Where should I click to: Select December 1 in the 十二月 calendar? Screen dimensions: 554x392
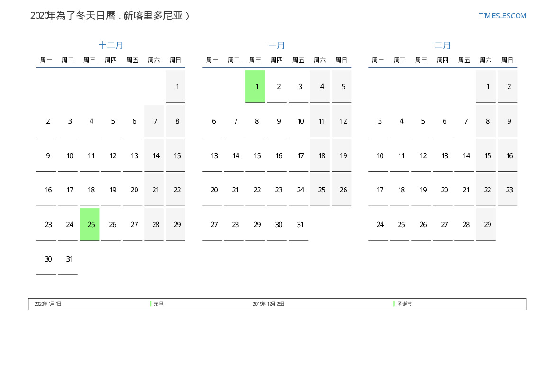tap(177, 87)
